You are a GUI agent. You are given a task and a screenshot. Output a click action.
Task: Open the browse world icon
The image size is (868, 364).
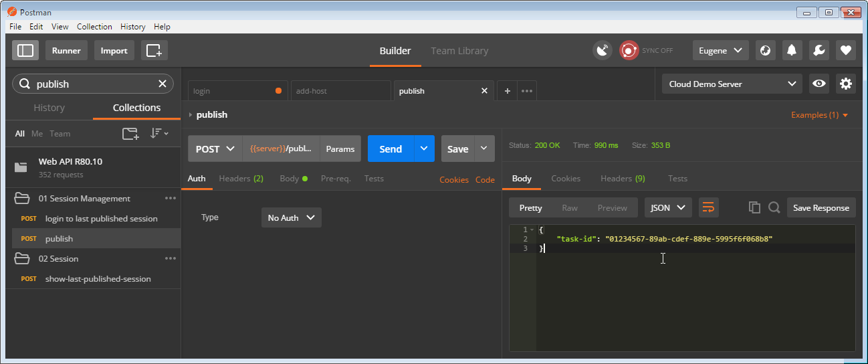pos(766,50)
